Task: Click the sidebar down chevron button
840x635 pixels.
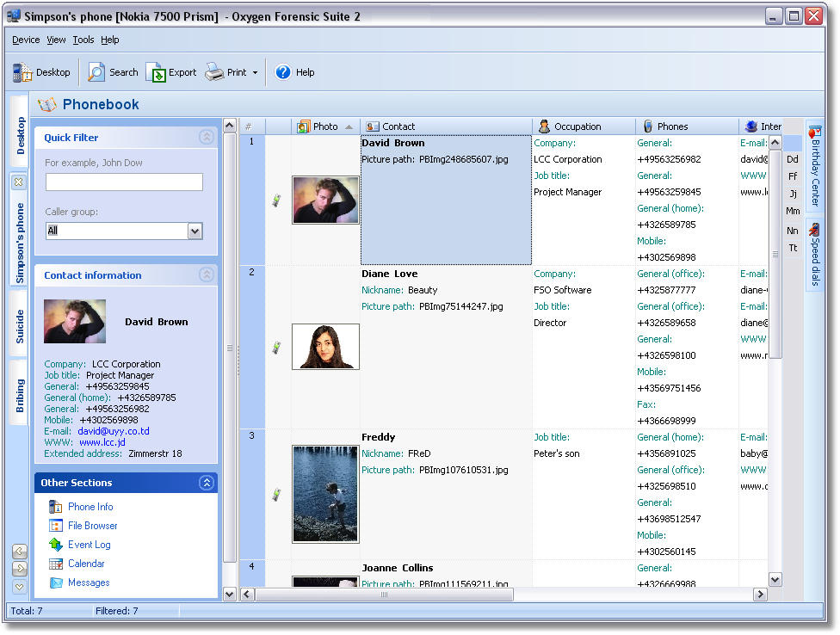Action: [x=20, y=587]
